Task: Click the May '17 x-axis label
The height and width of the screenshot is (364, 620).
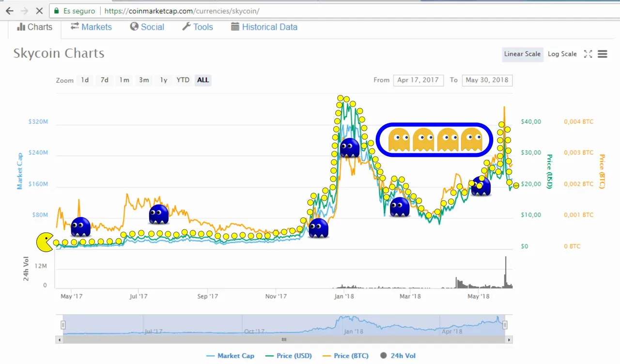Action: (71, 296)
